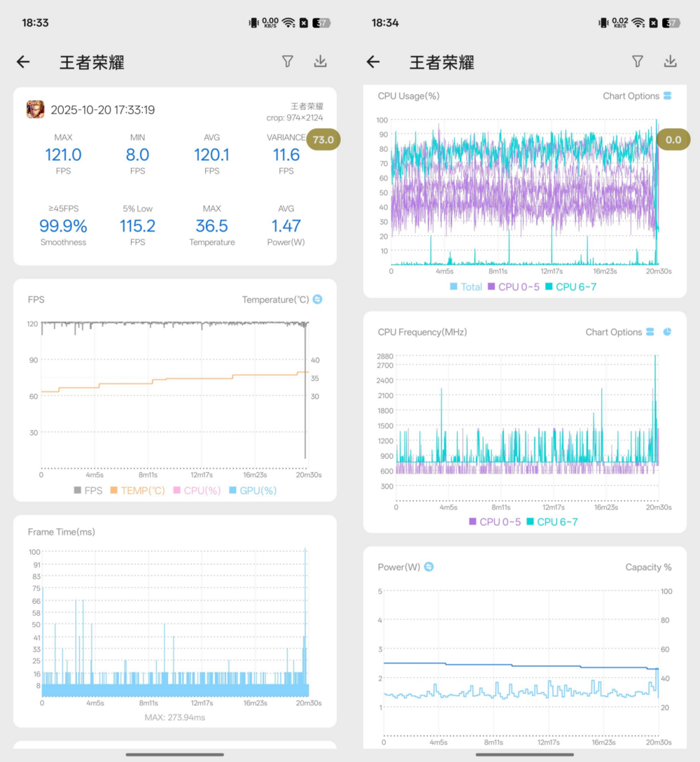
Task: Tap the back arrow on the FPS summary screen
Action: point(23,62)
